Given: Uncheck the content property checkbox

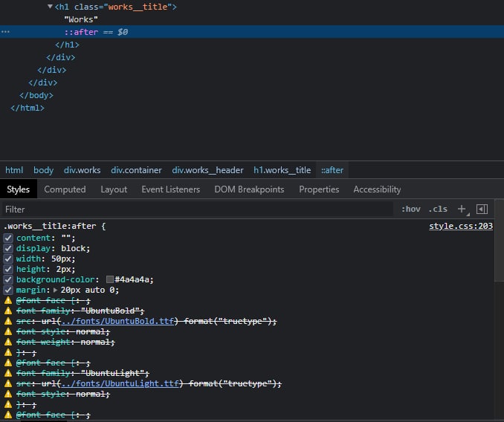Looking at the screenshot, I should (x=8, y=238).
